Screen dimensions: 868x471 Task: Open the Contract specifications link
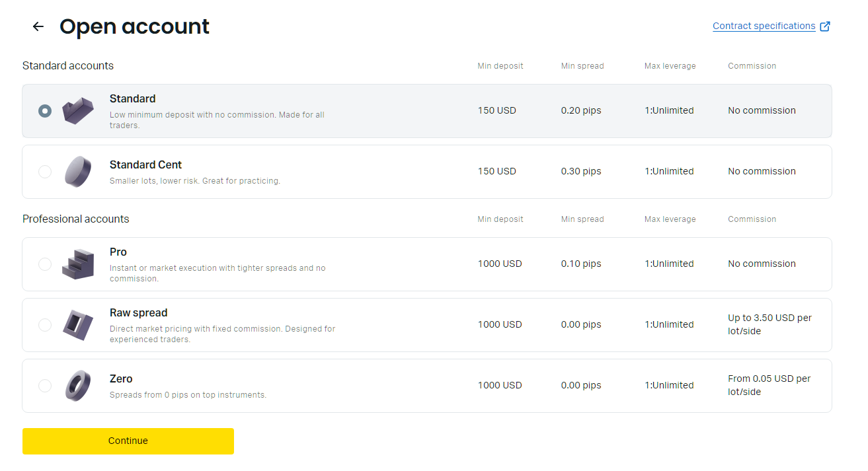pyautogui.click(x=764, y=26)
